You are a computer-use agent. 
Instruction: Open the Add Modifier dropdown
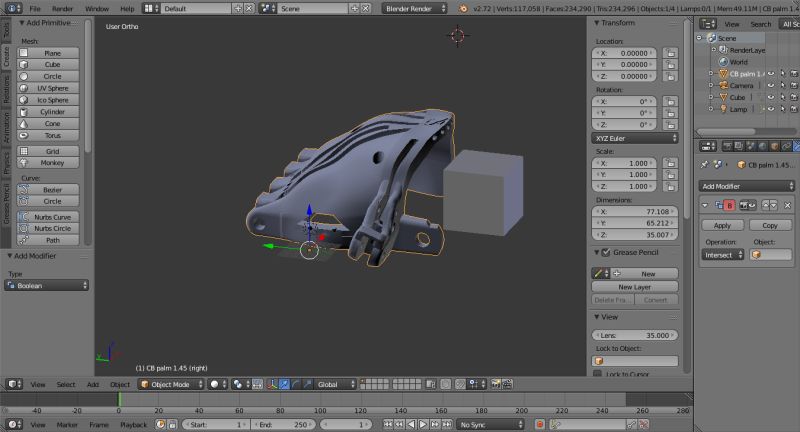click(747, 186)
